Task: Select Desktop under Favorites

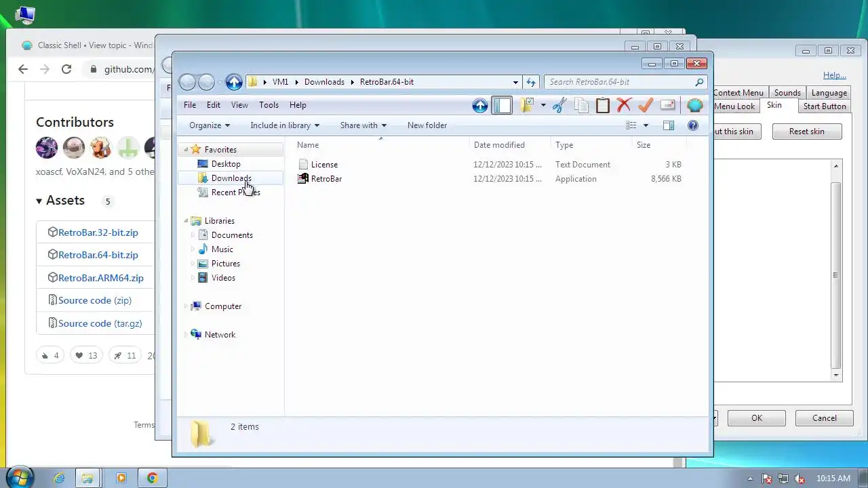Action: pyautogui.click(x=226, y=164)
